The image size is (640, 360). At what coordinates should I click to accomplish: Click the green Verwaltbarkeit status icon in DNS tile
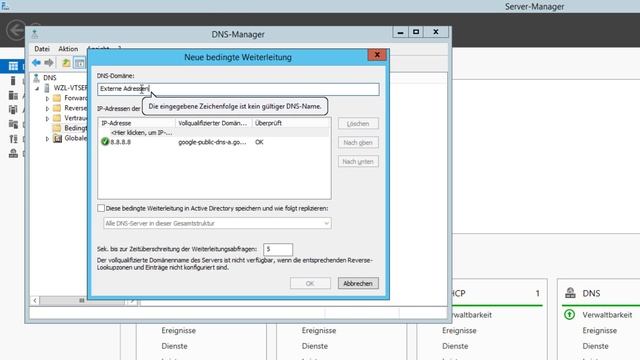(569, 314)
